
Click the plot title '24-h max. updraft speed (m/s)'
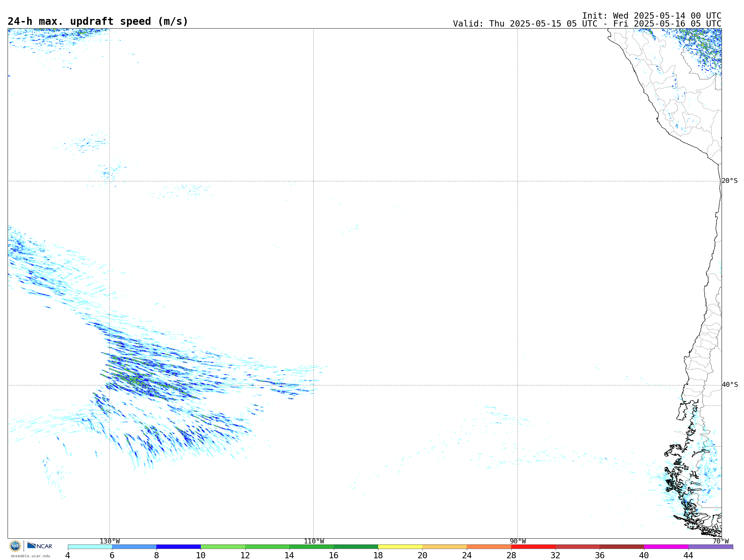[98, 21]
